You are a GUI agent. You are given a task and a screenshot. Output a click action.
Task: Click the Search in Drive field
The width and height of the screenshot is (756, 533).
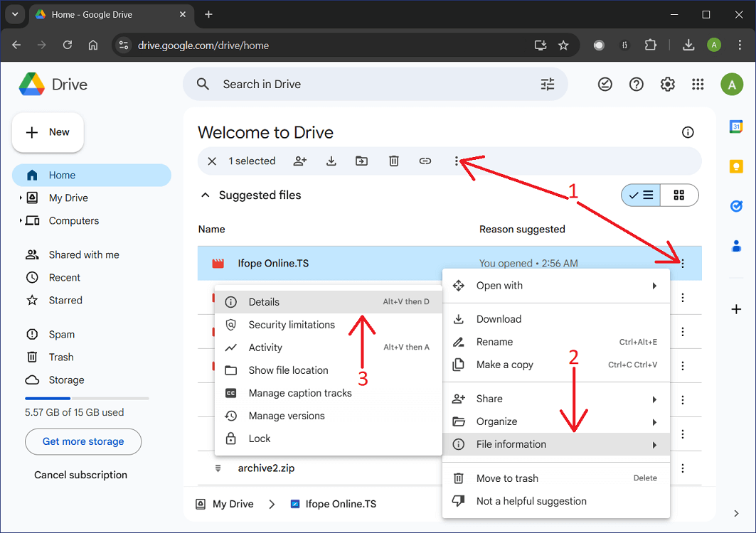point(320,84)
